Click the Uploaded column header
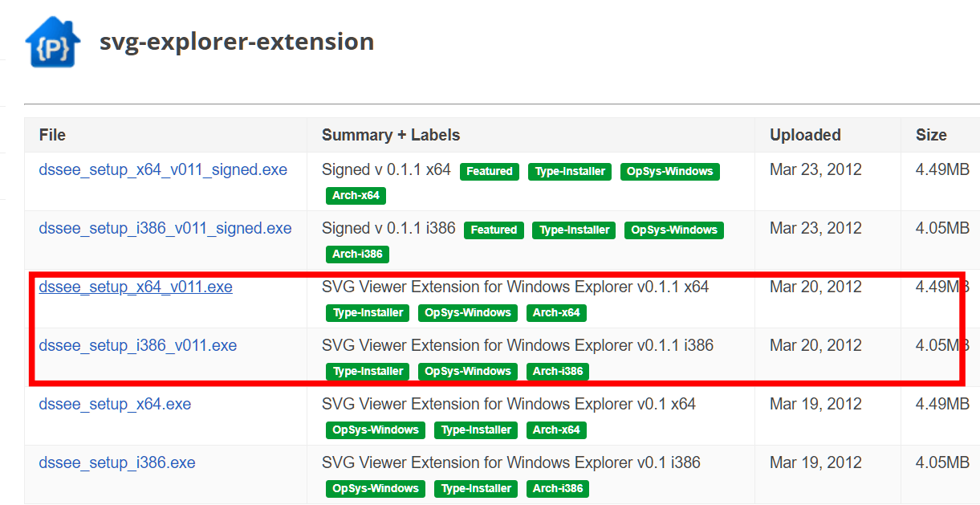980x505 pixels. (805, 135)
